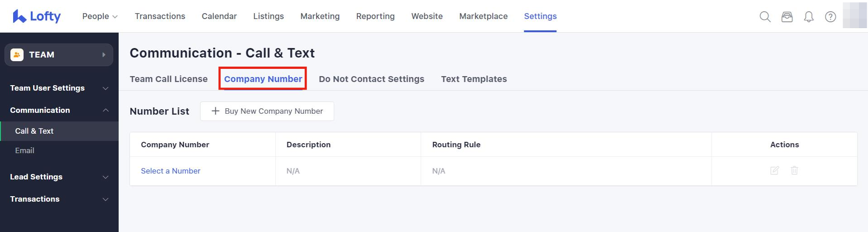The width and height of the screenshot is (868, 232).
Task: Collapse the Communication section
Action: click(59, 110)
